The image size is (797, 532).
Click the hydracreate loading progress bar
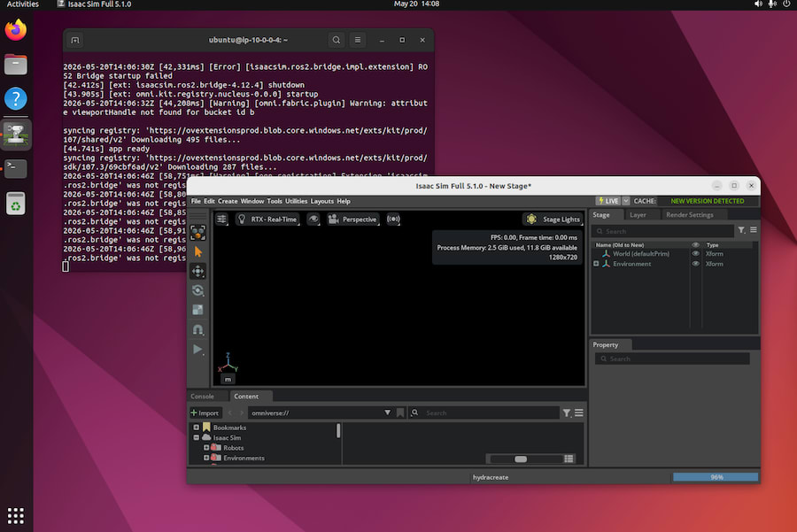click(716, 477)
